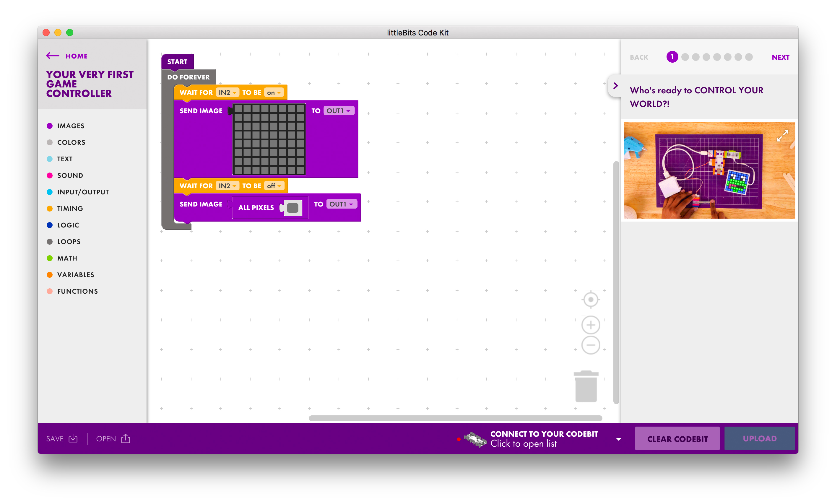832x504 pixels.
Task: Select the IMAGES block category
Action: 70,126
